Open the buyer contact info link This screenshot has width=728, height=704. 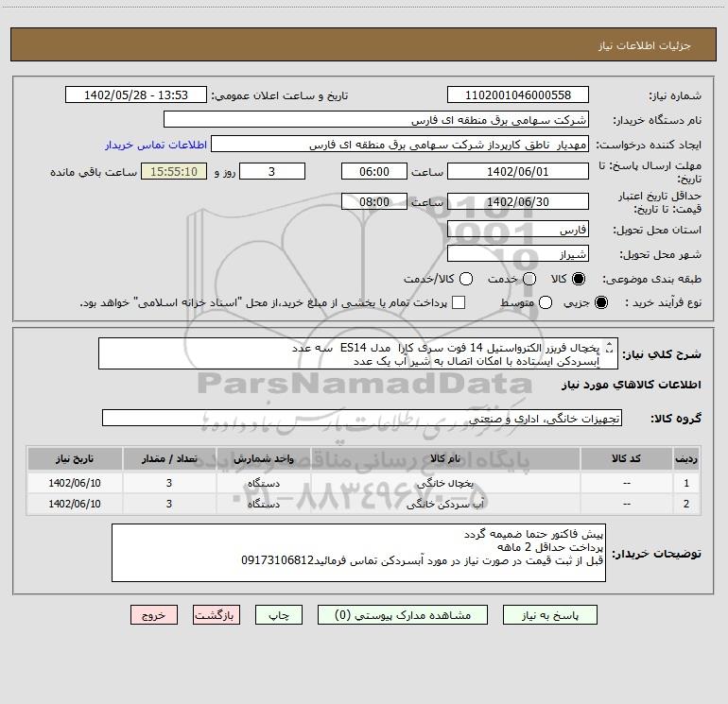[156, 145]
